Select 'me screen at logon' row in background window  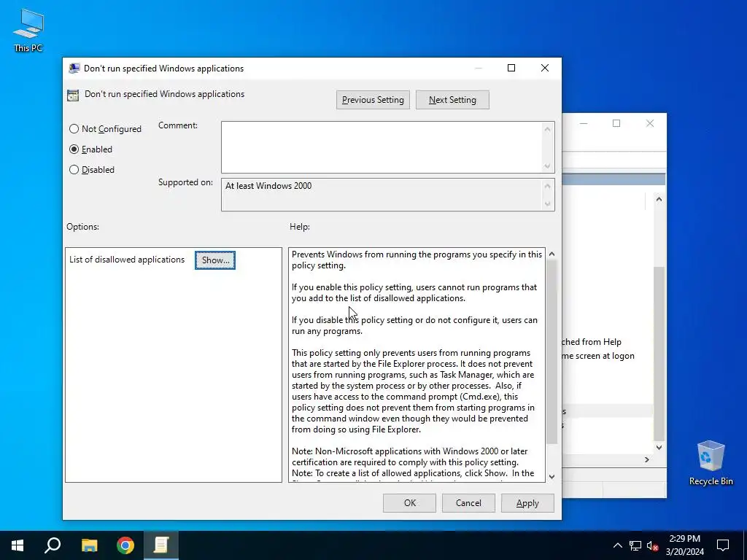tap(598, 356)
